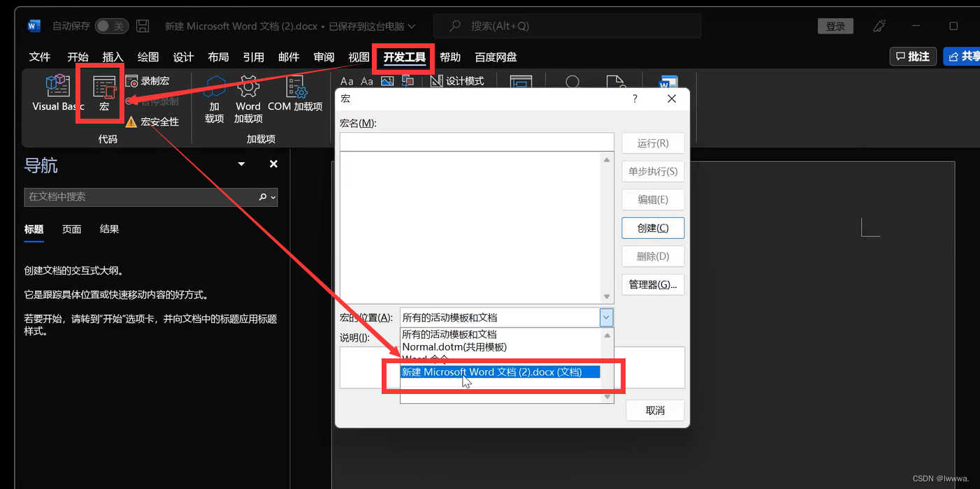Viewport: 980px width, 489px height.
Task: Insert plain text content control (second Aa)
Action: (367, 81)
